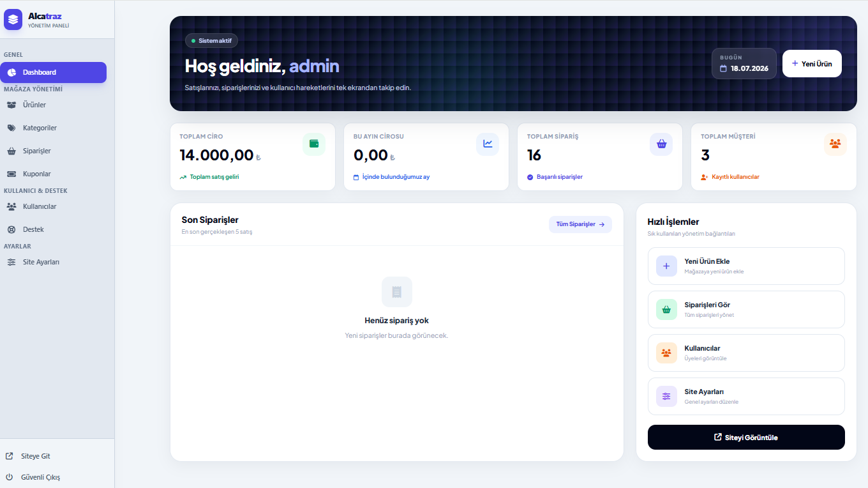Click the user-plus icon by Kayıtlı kullanıcılar

pyautogui.click(x=705, y=177)
